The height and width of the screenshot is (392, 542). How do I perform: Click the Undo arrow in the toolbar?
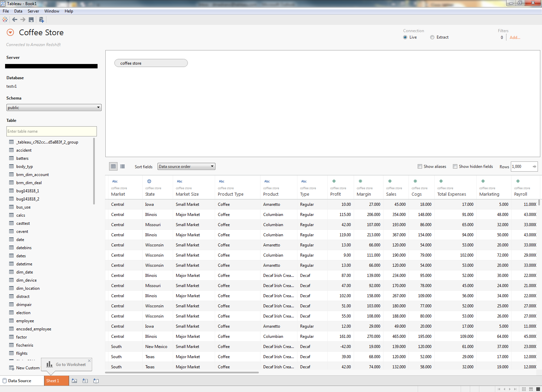[15, 19]
